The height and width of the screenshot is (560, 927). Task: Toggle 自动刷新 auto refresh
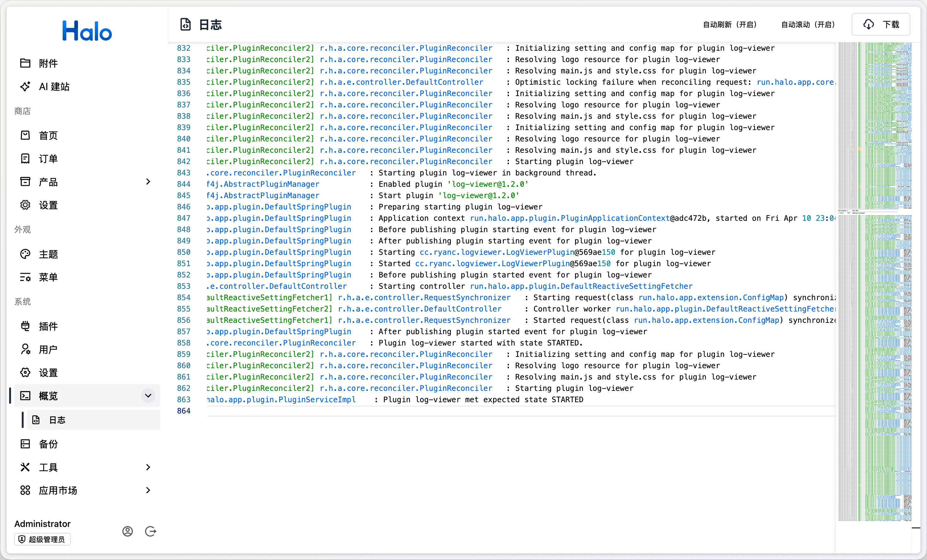(730, 25)
